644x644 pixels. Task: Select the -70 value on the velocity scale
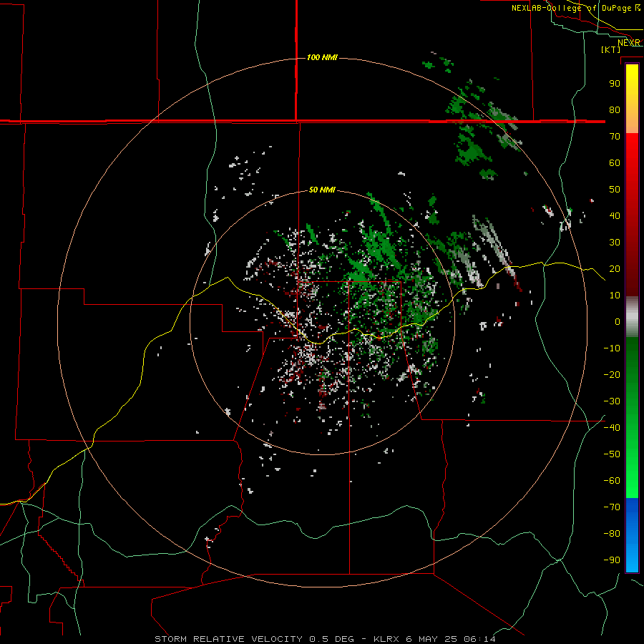point(612,507)
